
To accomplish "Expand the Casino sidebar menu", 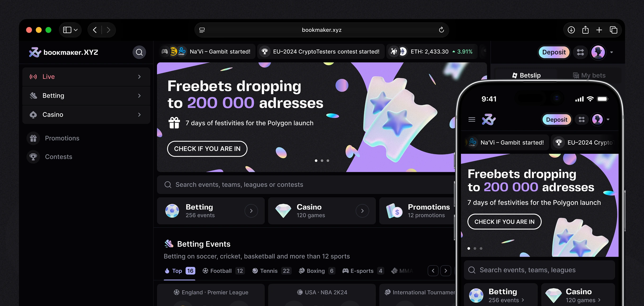I will tap(86, 114).
